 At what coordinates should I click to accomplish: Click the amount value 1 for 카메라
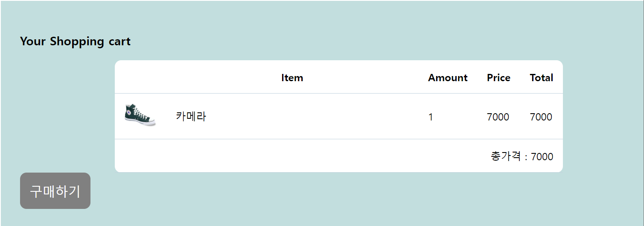click(431, 117)
